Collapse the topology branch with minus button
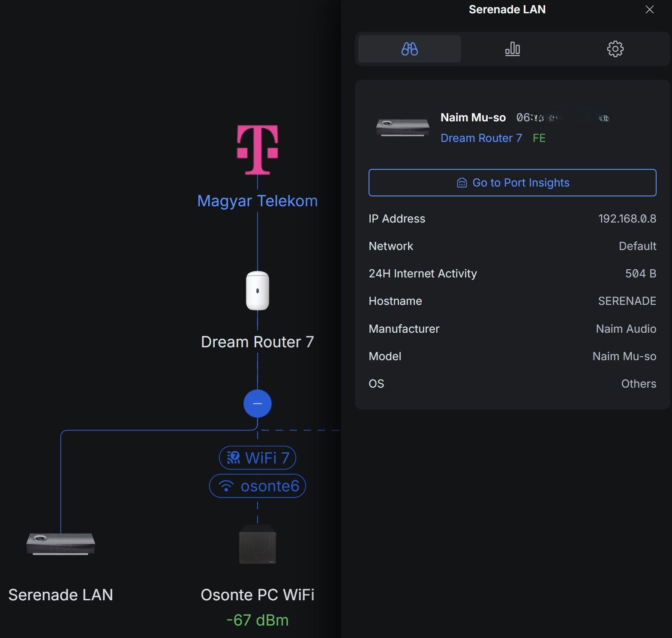 click(x=257, y=403)
